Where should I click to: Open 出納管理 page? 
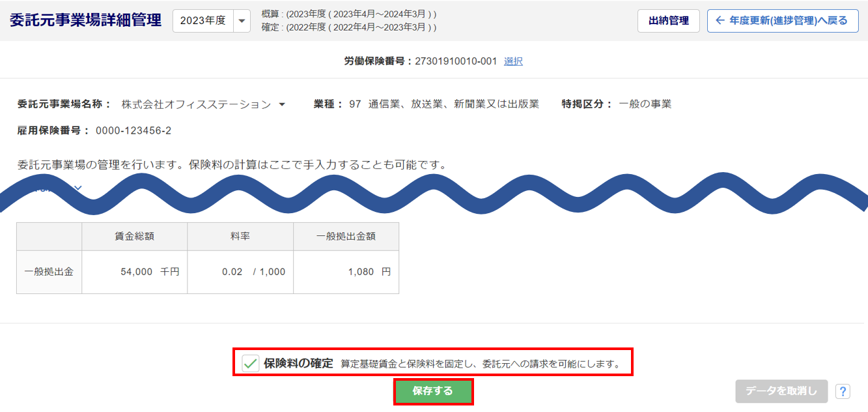pos(669,21)
